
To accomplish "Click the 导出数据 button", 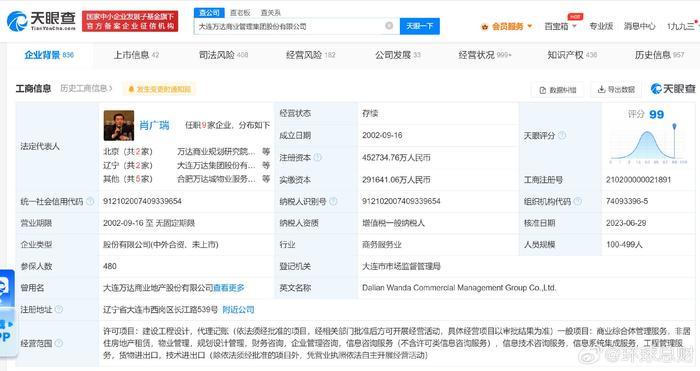I will tap(616, 89).
